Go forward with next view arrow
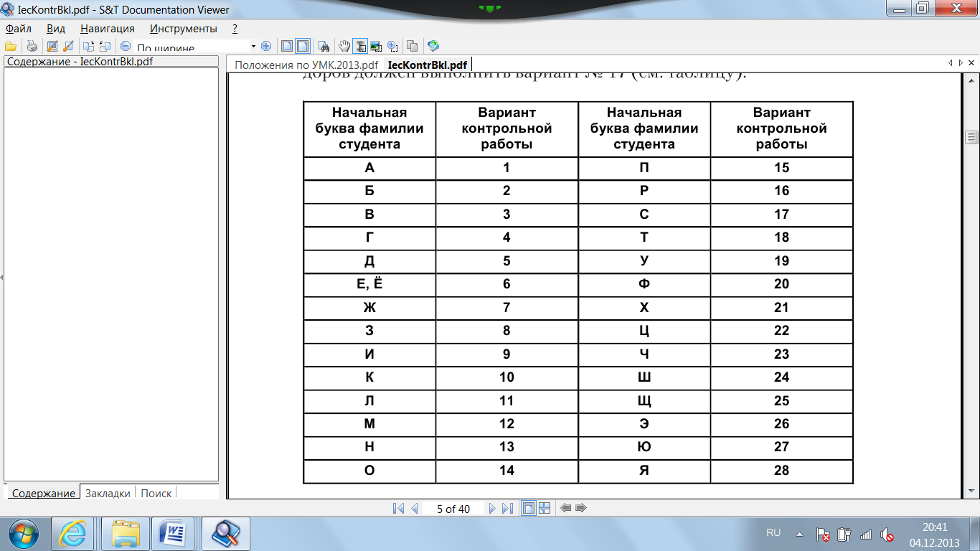The width and height of the screenshot is (980, 551). (x=581, y=509)
